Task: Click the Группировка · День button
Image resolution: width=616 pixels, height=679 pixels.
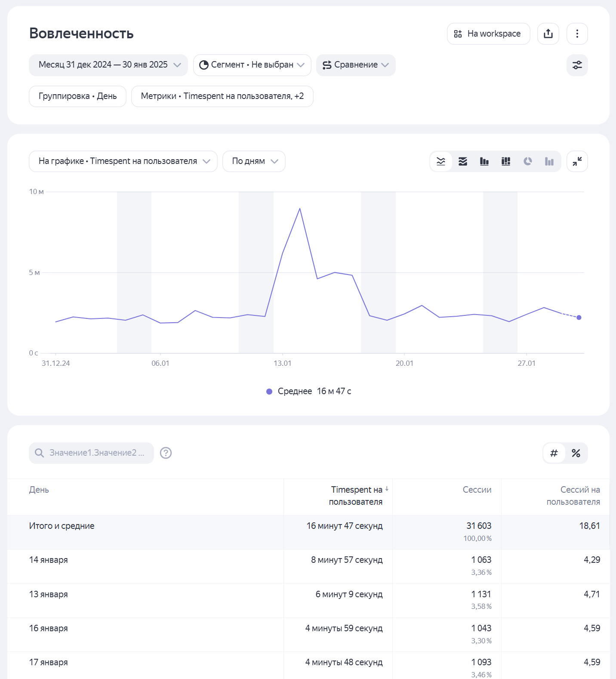Action: [x=77, y=96]
